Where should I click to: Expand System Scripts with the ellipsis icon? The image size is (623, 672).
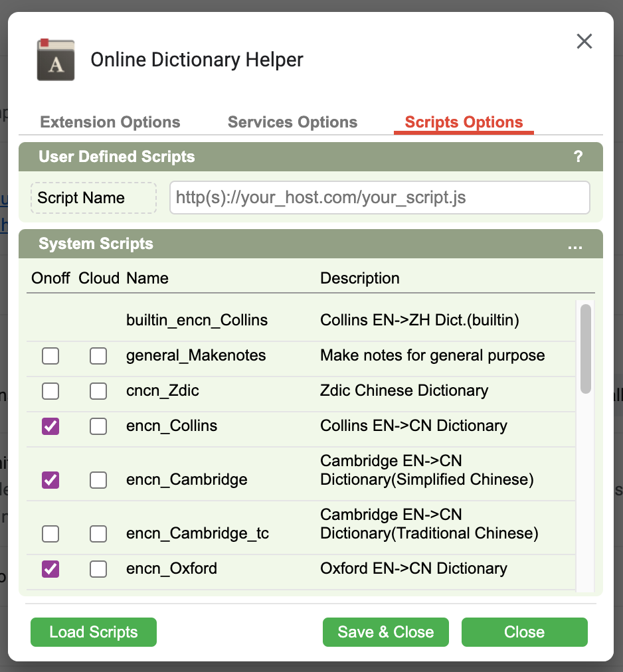(x=575, y=247)
